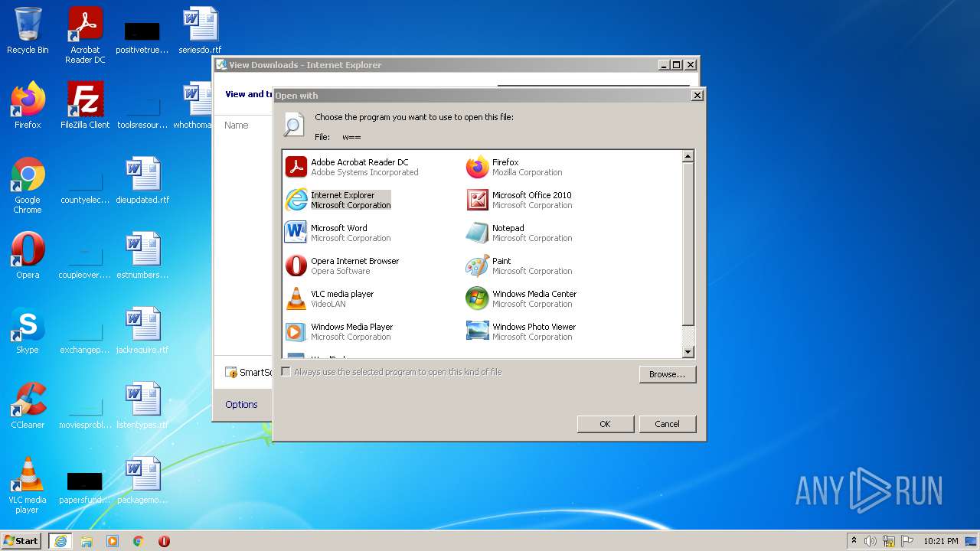Choose Firefox icon in program list

[x=477, y=167]
